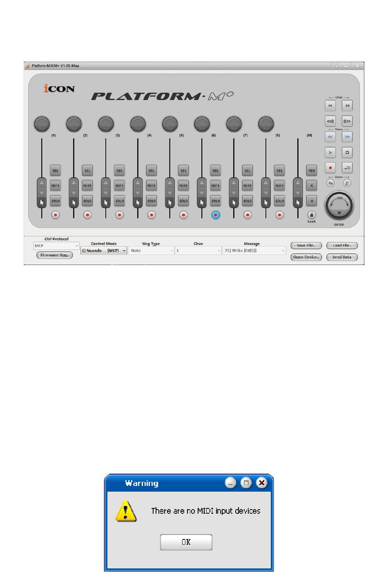The height and width of the screenshot is (588, 388).
Task: Start playback with the green play button
Action: click(x=330, y=153)
